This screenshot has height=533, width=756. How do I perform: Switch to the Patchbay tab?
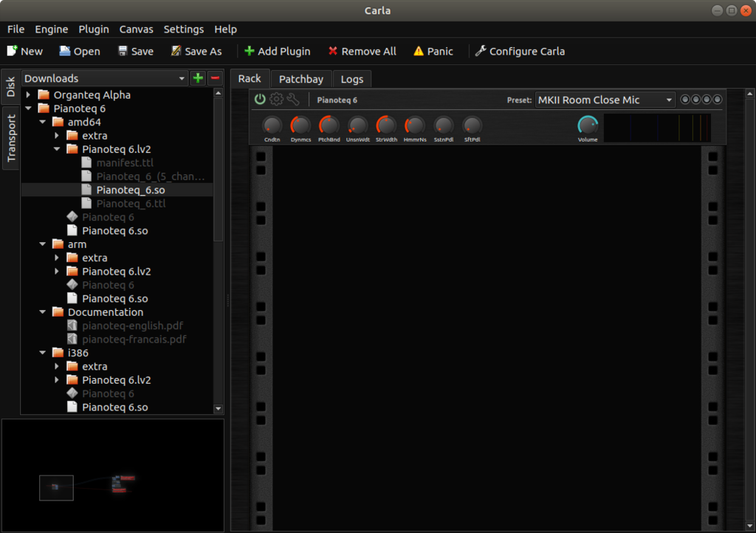[x=301, y=79]
